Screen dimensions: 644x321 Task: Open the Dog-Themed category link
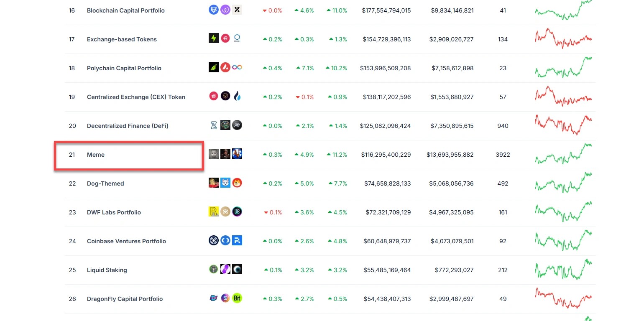pos(105,183)
